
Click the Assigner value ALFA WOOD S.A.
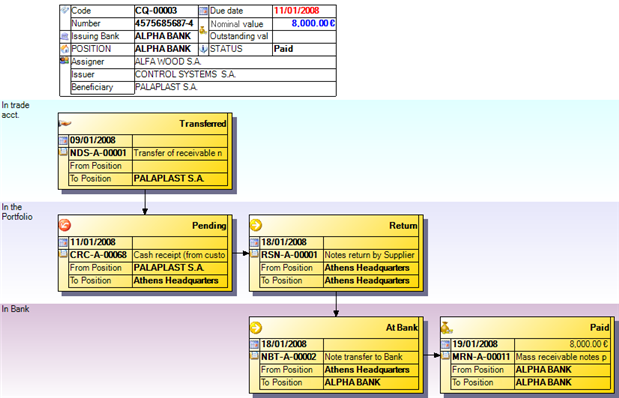(x=168, y=62)
